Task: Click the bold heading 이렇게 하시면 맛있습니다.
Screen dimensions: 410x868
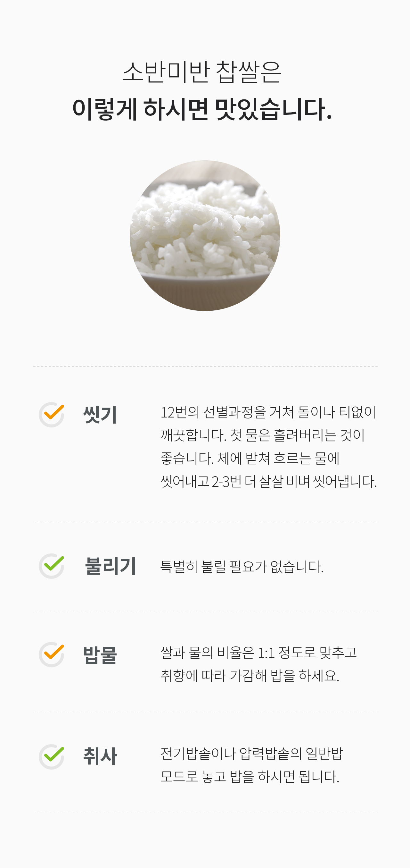Action: [202, 110]
